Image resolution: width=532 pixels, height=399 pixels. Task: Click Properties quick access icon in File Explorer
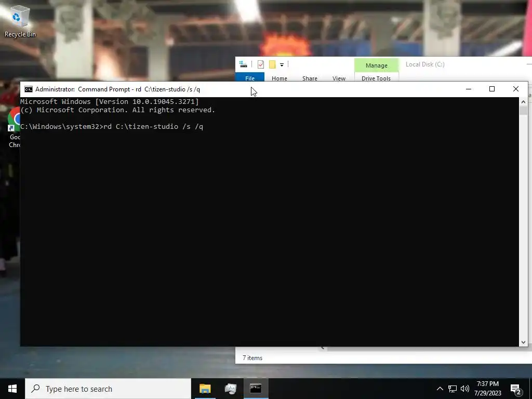click(x=261, y=64)
